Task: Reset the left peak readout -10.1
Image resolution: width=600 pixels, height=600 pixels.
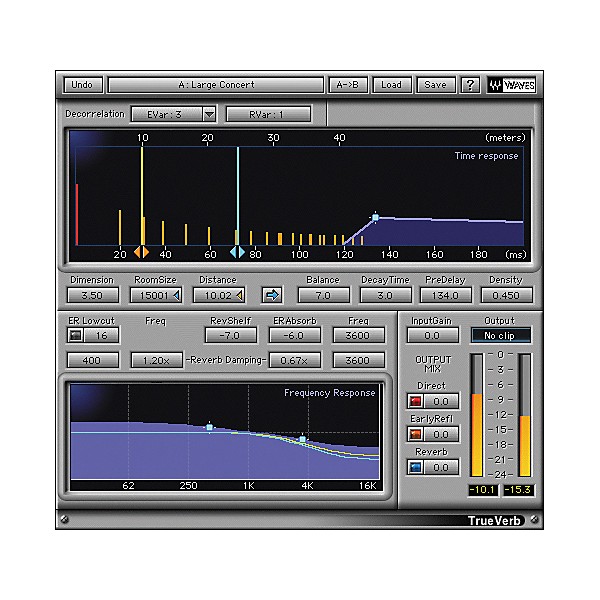Action: coord(483,489)
